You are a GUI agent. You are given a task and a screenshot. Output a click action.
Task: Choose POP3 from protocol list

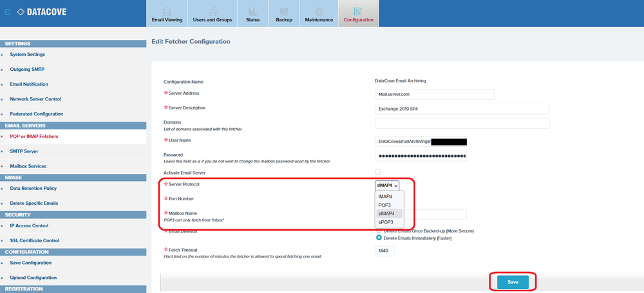(x=390, y=205)
